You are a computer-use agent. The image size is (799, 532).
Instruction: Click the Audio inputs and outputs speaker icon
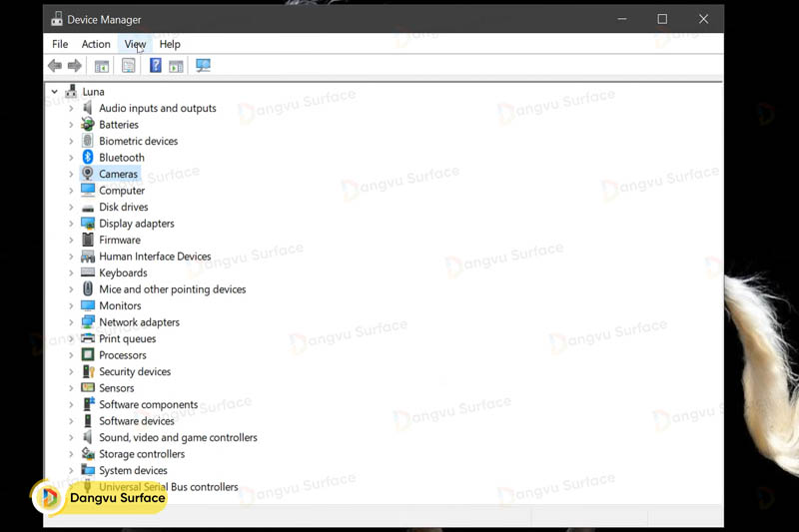click(x=88, y=108)
